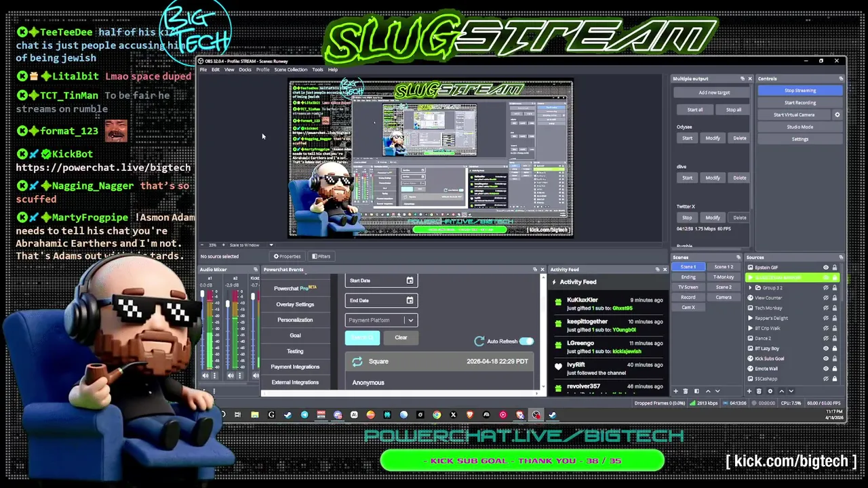Switch to the TV Screen scene
This screenshot has width=868, height=488.
(688, 287)
